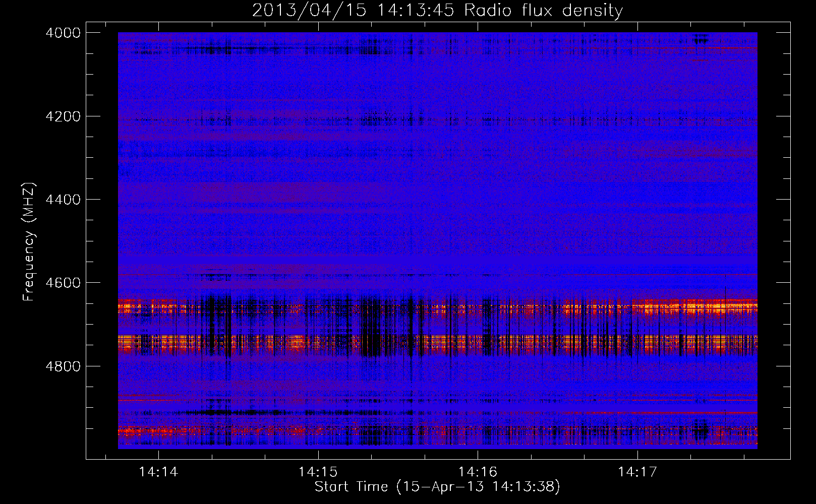Click the "Start Time (15-Apr-13 14:13:38)" axis title

tap(437, 487)
